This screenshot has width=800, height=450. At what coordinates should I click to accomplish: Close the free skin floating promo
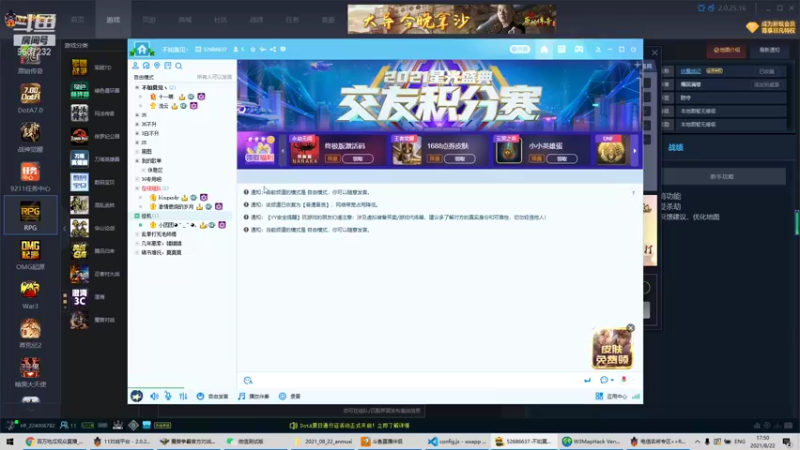tap(631, 328)
